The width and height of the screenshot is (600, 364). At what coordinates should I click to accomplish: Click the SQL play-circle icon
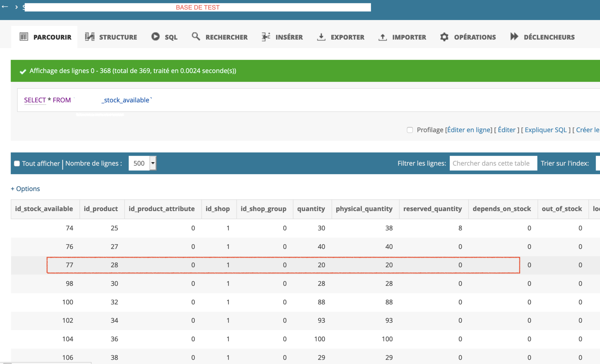coord(155,37)
